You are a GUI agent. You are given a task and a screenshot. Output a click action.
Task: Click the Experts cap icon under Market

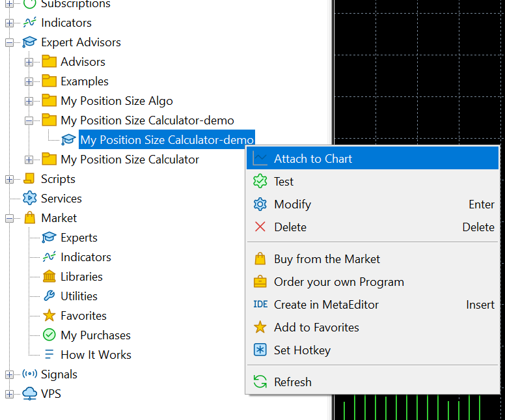point(49,238)
